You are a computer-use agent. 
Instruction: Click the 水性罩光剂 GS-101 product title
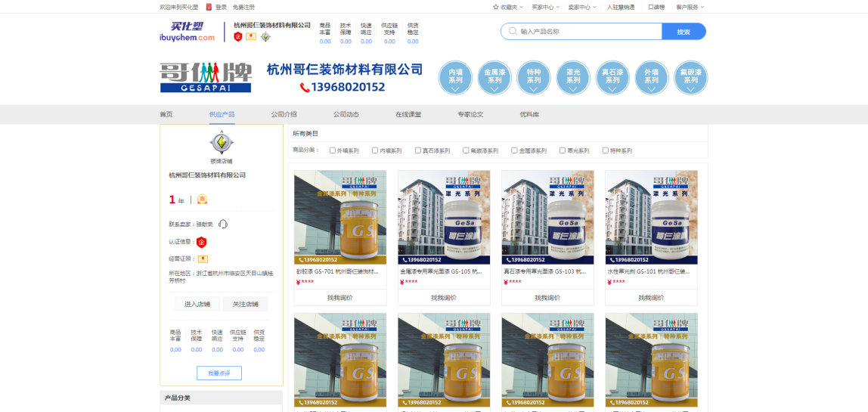(x=649, y=272)
